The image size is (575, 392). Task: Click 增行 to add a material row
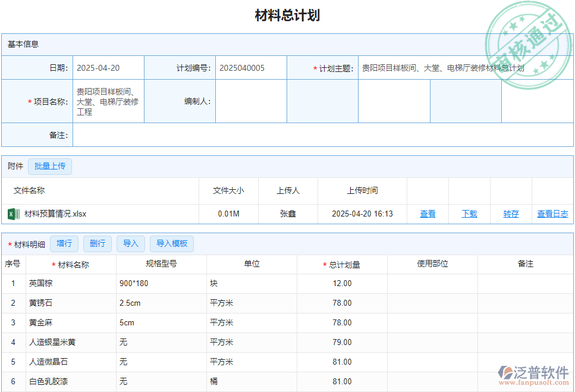point(64,244)
